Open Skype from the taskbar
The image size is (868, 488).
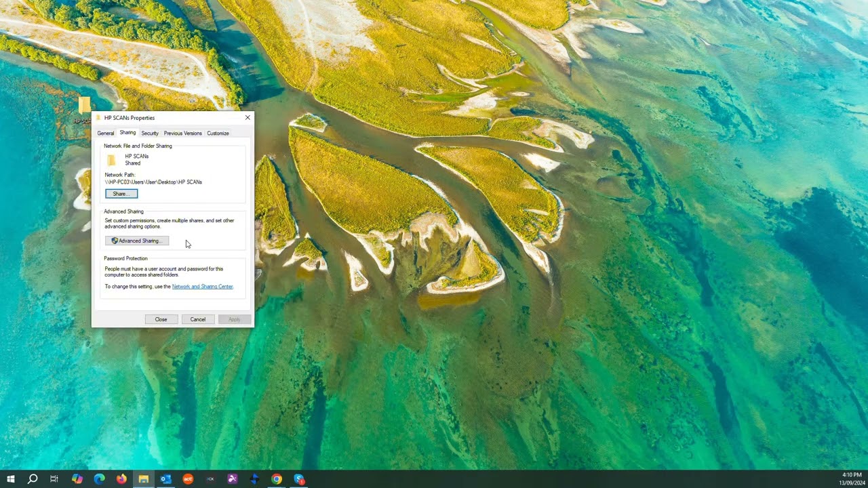(299, 479)
